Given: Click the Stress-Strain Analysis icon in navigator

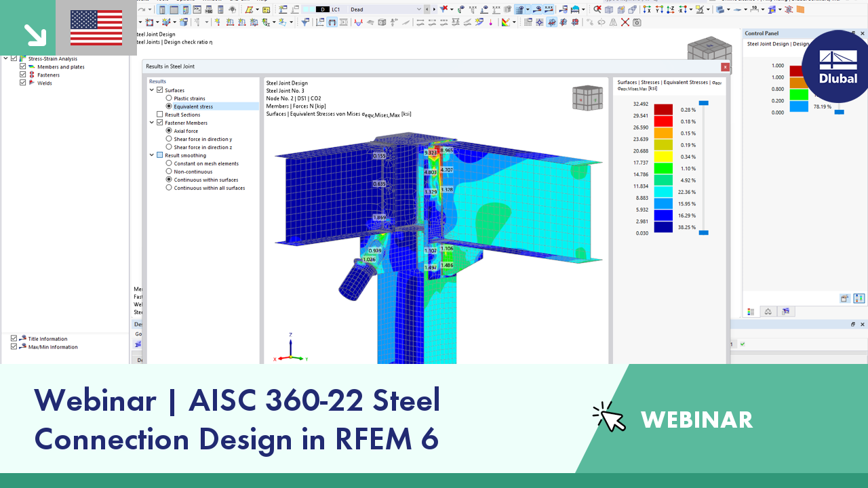Looking at the screenshot, I should point(22,58).
